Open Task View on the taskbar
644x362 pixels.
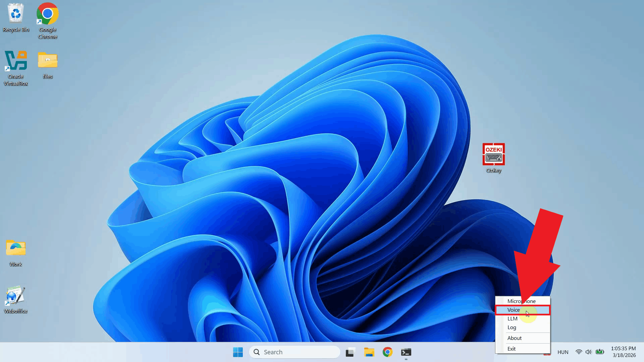(x=350, y=352)
